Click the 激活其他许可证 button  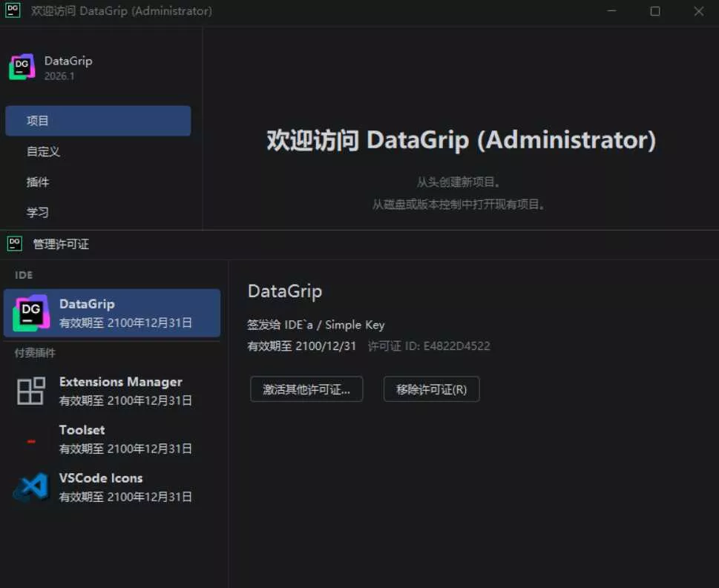point(306,389)
